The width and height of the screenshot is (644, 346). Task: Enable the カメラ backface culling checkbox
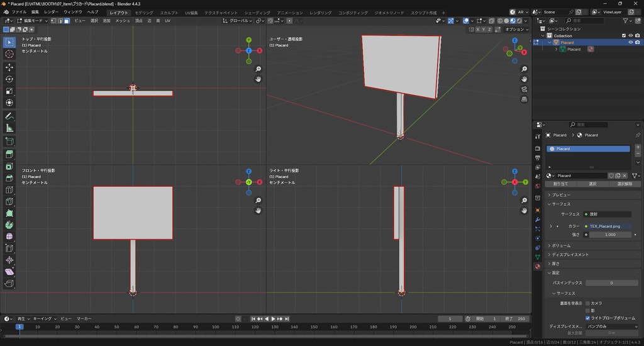click(x=587, y=303)
